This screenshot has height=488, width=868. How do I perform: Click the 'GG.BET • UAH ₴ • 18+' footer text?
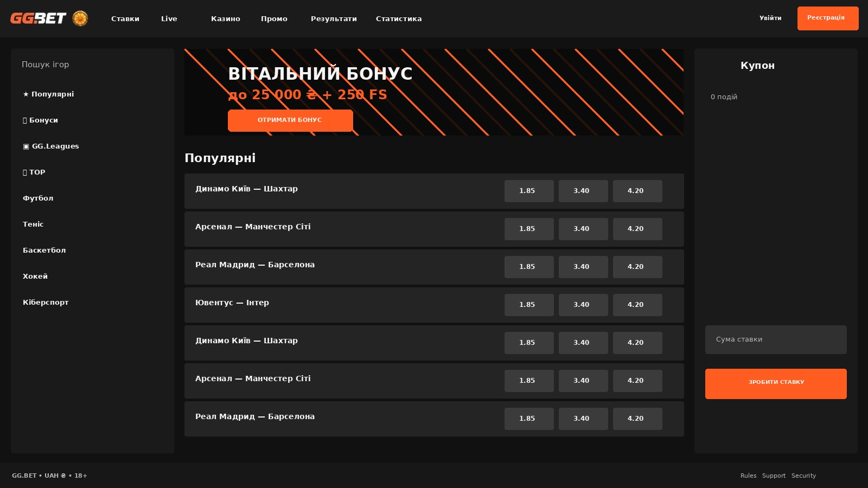click(x=49, y=476)
